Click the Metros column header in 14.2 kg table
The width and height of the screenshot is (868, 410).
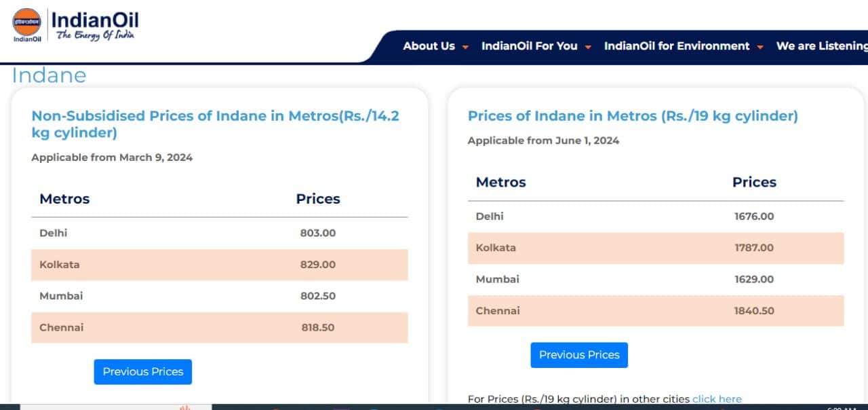pyautogui.click(x=64, y=199)
